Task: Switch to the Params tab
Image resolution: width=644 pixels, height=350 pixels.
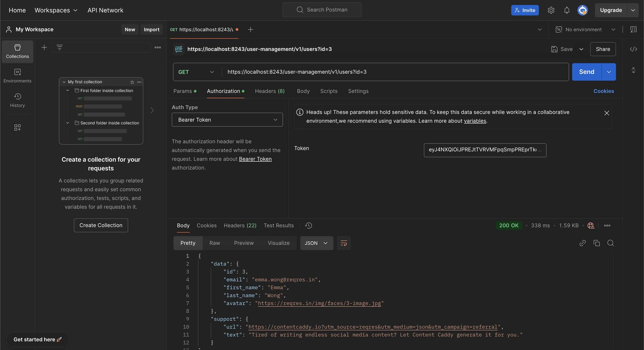Action: (185, 91)
